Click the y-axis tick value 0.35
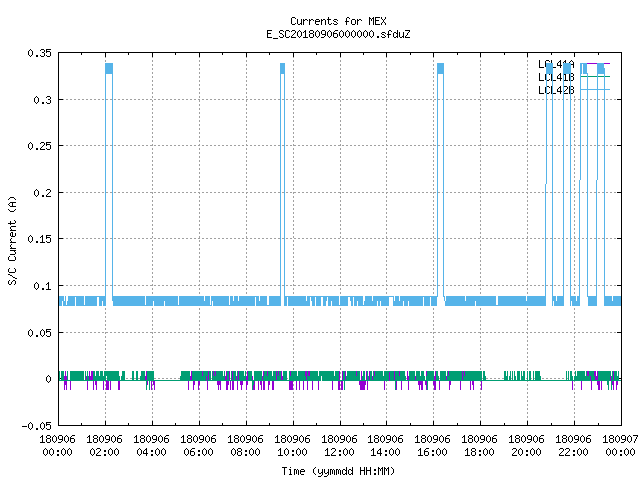 tap(40, 53)
